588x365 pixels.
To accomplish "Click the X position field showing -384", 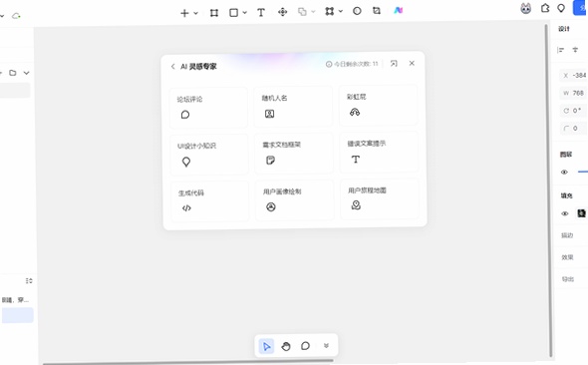I will (x=574, y=76).
